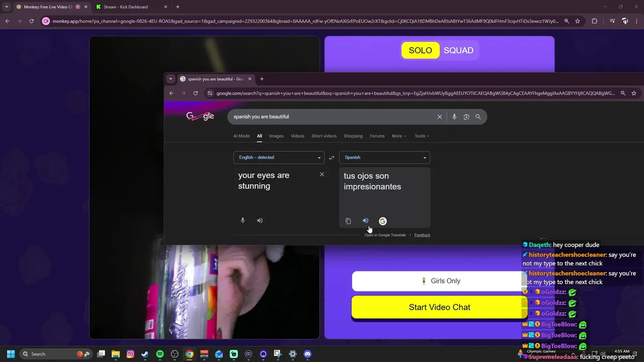Viewport: 644px width, 362px height.
Task: Click Start Video Chat button
Action: pos(439,307)
